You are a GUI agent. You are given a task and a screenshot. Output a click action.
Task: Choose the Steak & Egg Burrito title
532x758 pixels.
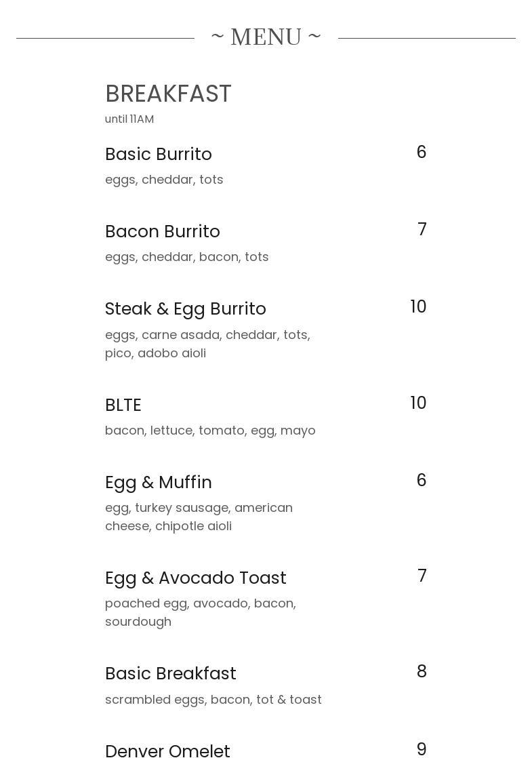coord(186,309)
